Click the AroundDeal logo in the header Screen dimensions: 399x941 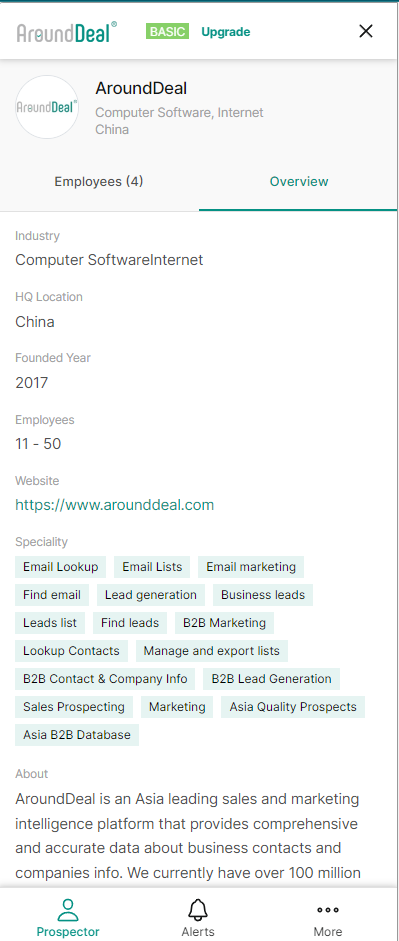click(x=67, y=32)
